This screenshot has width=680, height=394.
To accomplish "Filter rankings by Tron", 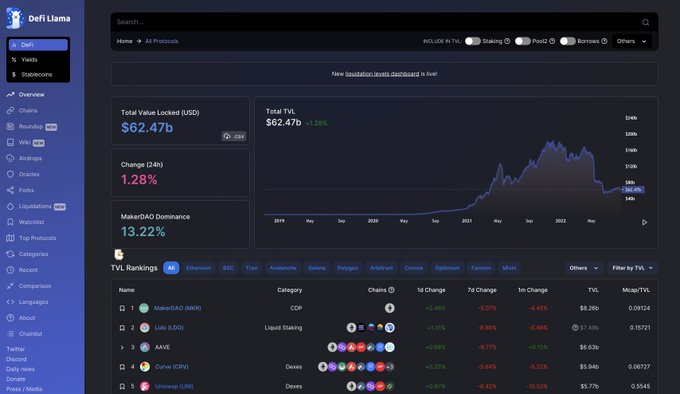I will [x=252, y=268].
